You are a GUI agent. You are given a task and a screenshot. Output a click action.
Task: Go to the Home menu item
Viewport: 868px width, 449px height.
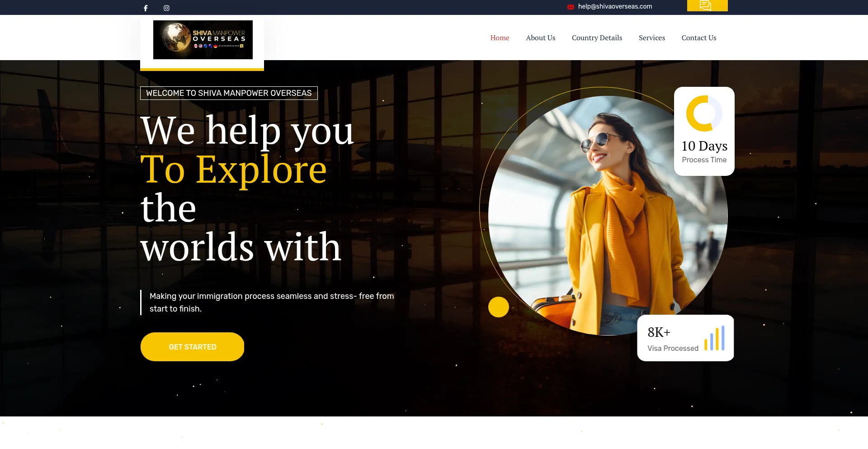[x=500, y=38]
